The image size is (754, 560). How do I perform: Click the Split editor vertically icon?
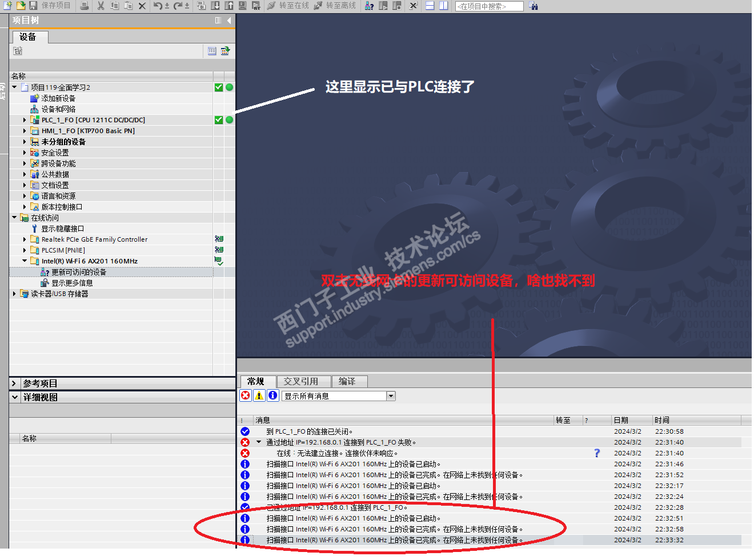click(x=444, y=6)
